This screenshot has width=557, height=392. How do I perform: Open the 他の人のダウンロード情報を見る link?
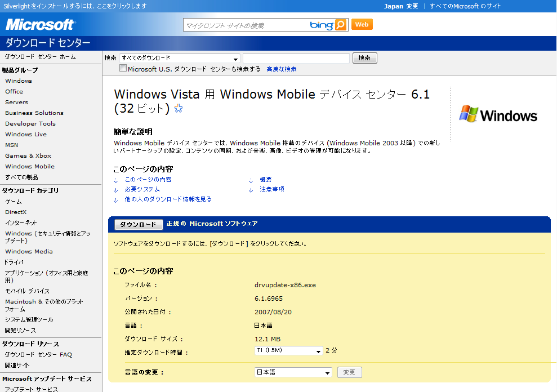tap(168, 199)
